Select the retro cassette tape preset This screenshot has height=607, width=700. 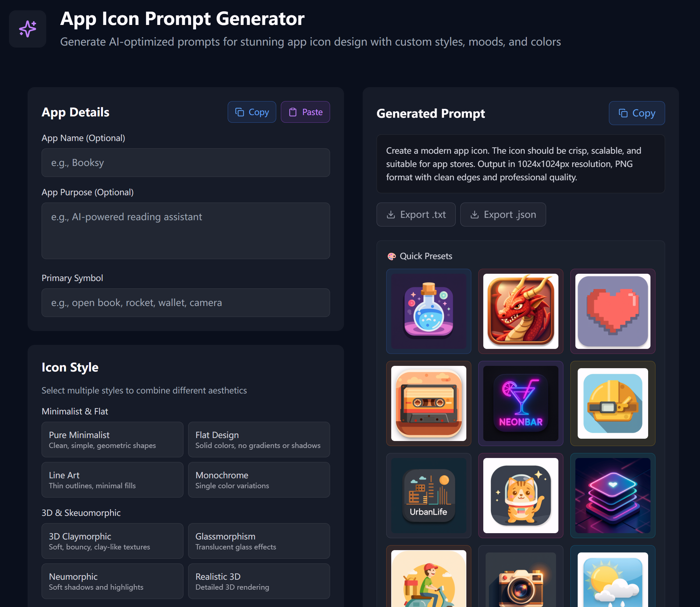pos(428,403)
